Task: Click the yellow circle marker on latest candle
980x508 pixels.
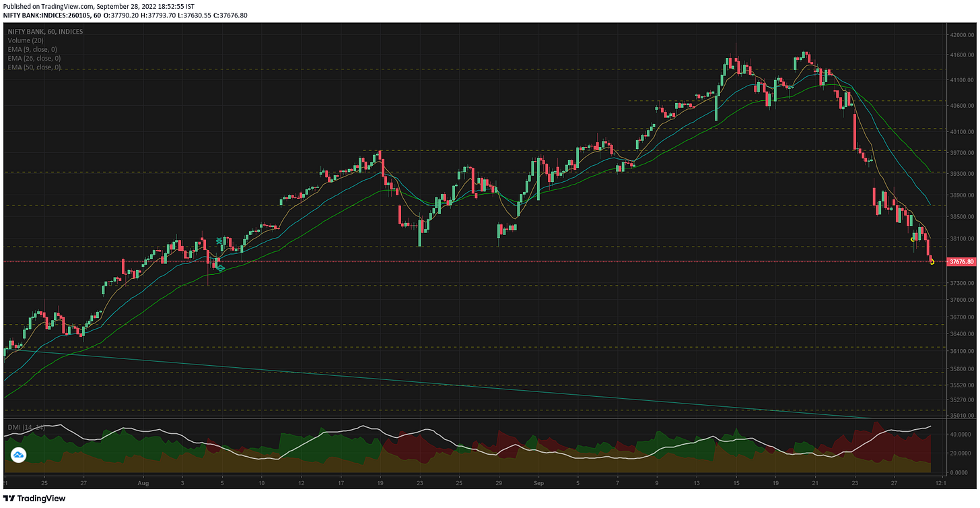Action: point(932,262)
